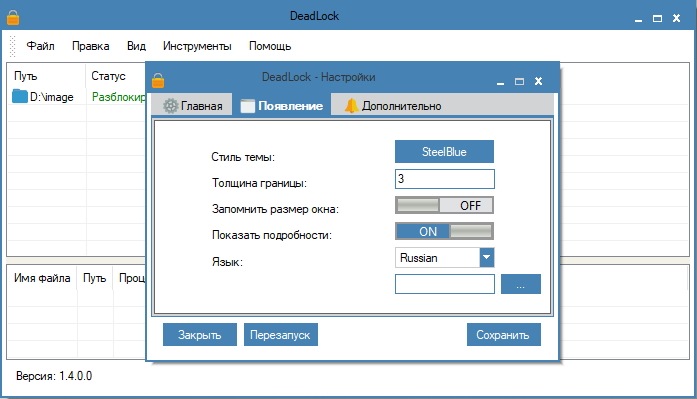Click the green Разблокир status text

tap(118, 97)
